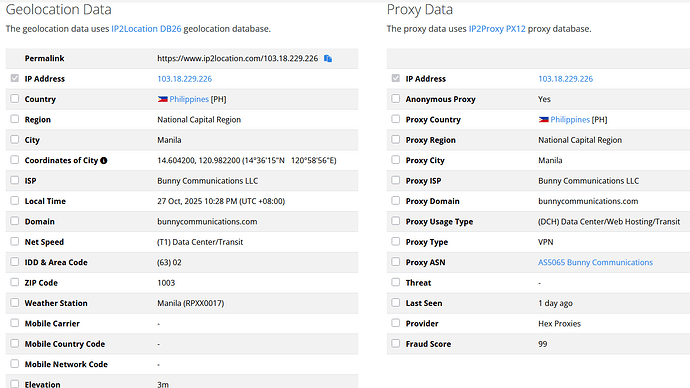The height and width of the screenshot is (388, 690).
Task: Click the ZIP Code value 1003
Action: [166, 283]
